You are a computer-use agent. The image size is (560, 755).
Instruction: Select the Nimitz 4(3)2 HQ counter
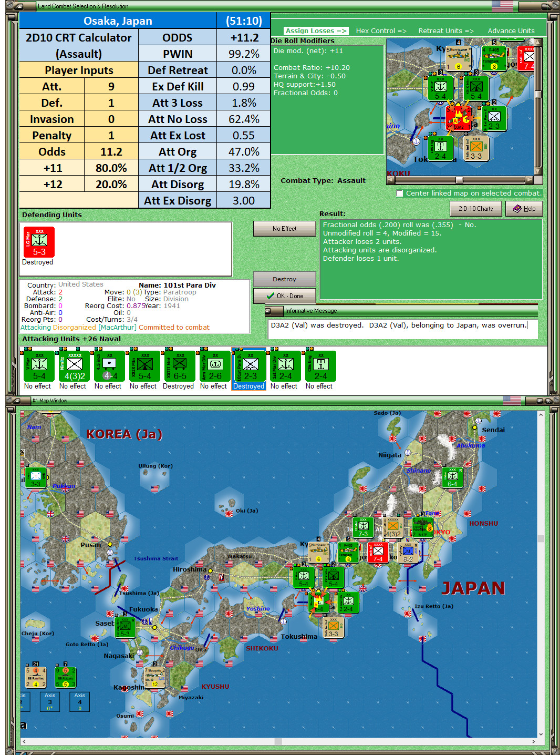(x=74, y=366)
